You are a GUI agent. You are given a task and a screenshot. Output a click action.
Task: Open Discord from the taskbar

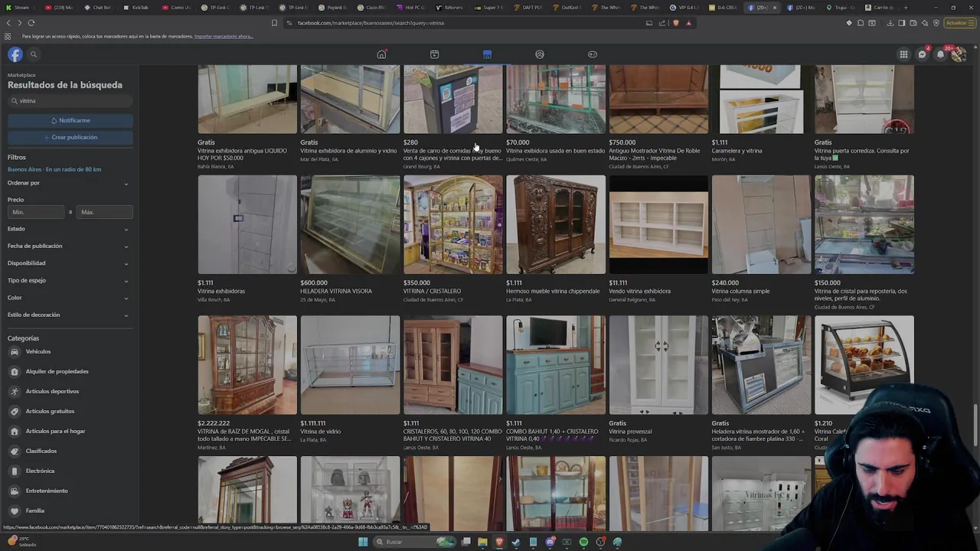(x=550, y=542)
